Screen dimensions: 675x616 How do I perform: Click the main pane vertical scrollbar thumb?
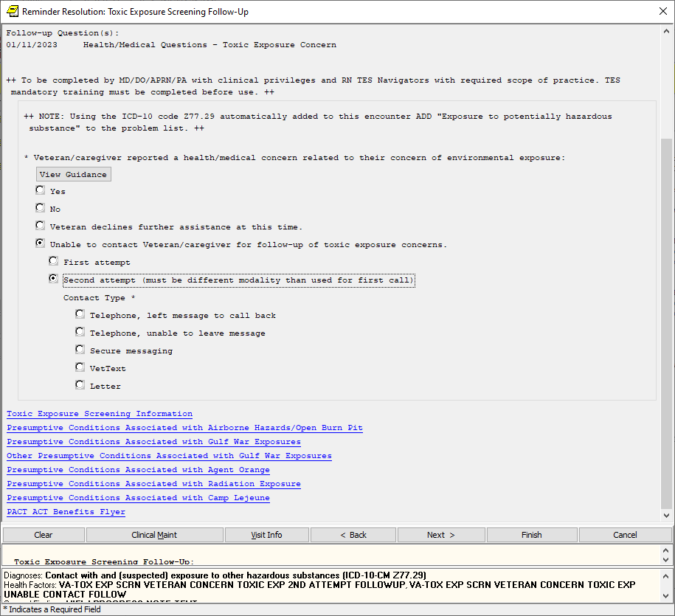click(666, 323)
